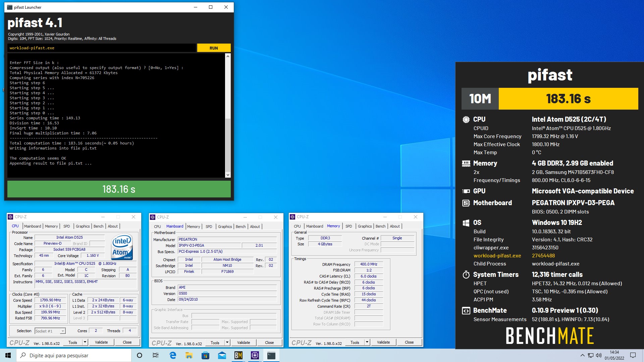Open the Memory tab in first CPU-Z window

pyautogui.click(x=51, y=226)
